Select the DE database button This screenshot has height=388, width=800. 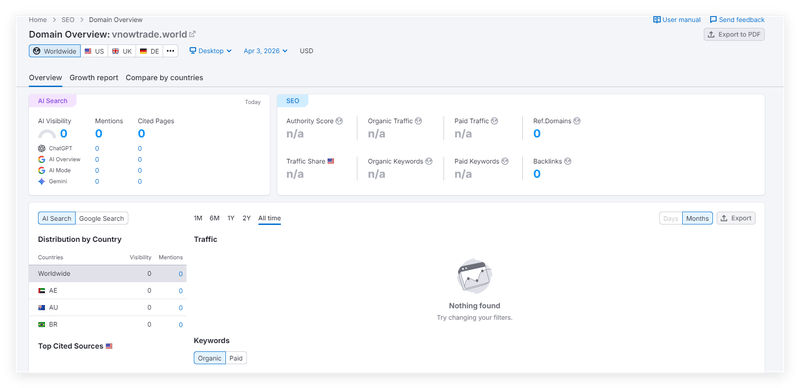tap(149, 51)
